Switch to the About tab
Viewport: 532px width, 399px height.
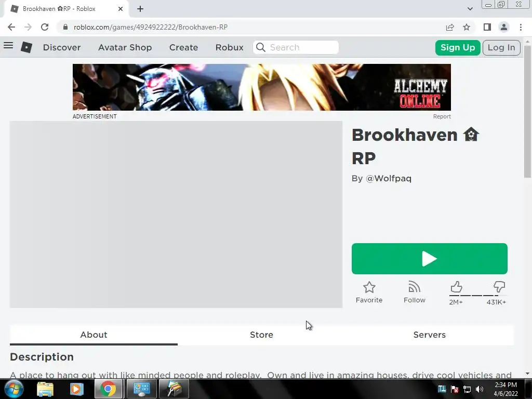94,335
